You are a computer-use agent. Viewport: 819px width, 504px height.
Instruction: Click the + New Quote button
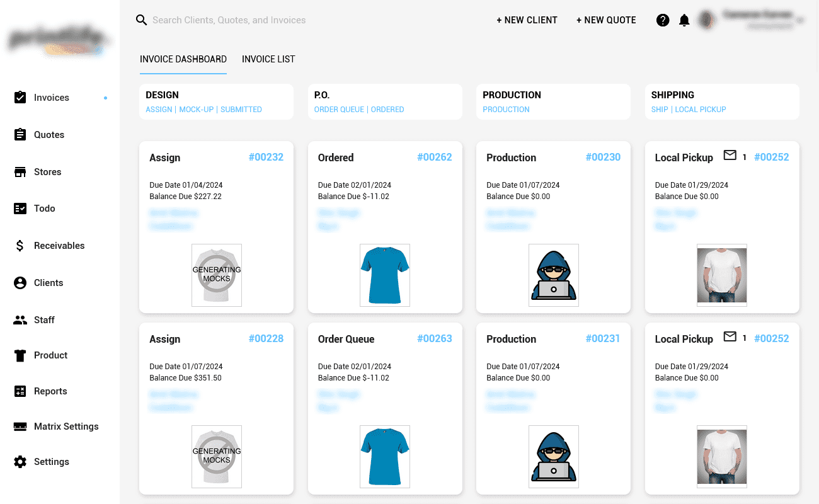(x=606, y=20)
